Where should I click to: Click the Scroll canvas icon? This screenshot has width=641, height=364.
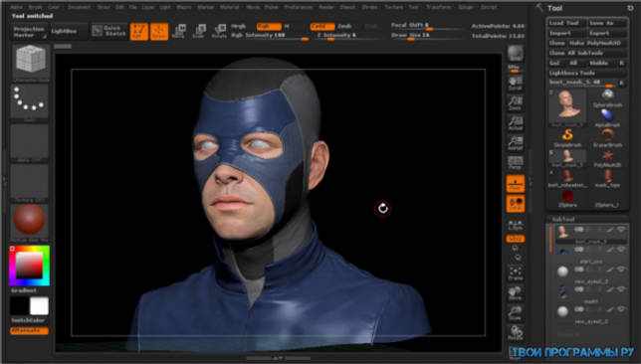point(516,84)
